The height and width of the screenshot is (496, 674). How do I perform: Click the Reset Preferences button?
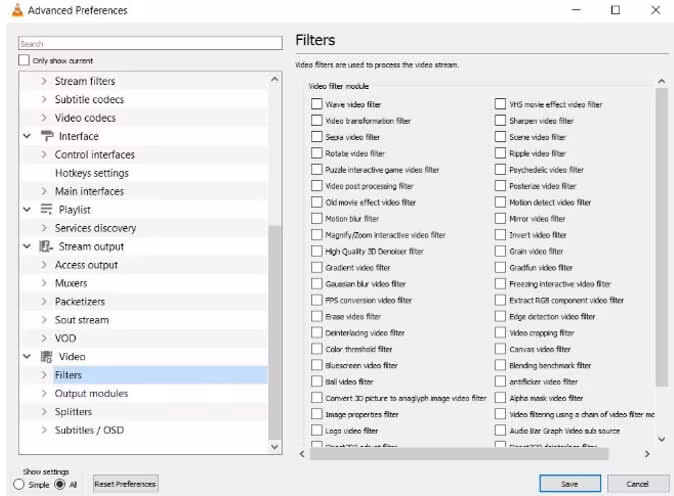(x=126, y=484)
